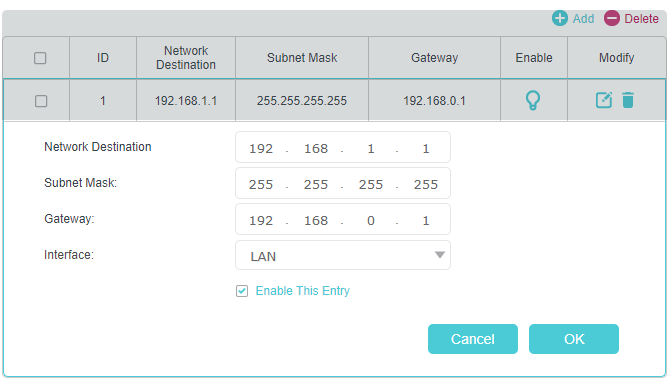Check the checkbox for route ID 1
Viewport: 670px width, 378px height.
[41, 101]
